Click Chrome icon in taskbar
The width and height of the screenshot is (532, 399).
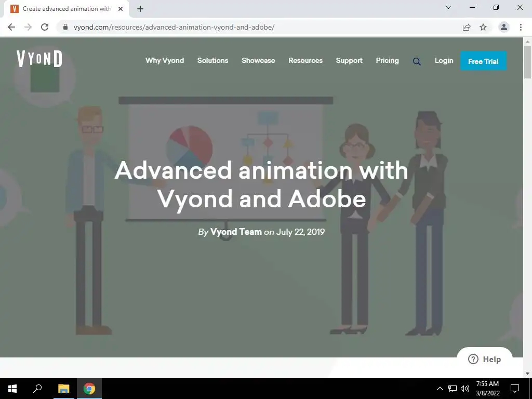89,389
